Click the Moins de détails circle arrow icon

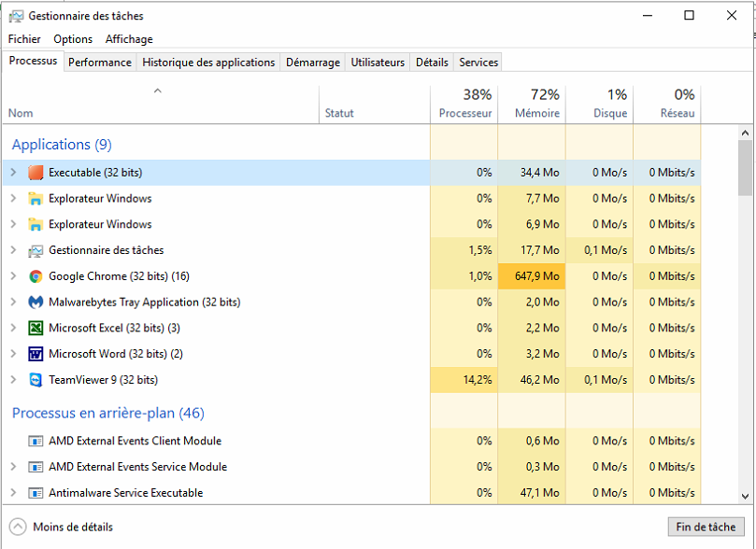pos(18,527)
